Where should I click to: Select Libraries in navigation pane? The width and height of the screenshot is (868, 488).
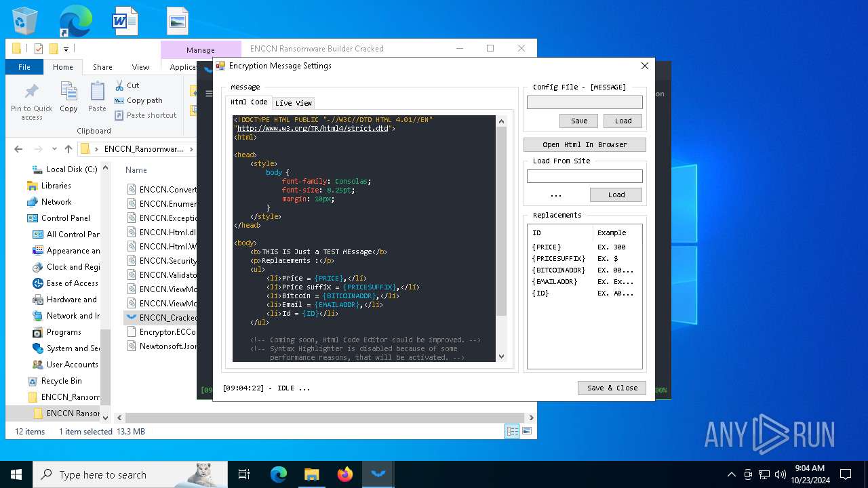pyautogui.click(x=56, y=186)
